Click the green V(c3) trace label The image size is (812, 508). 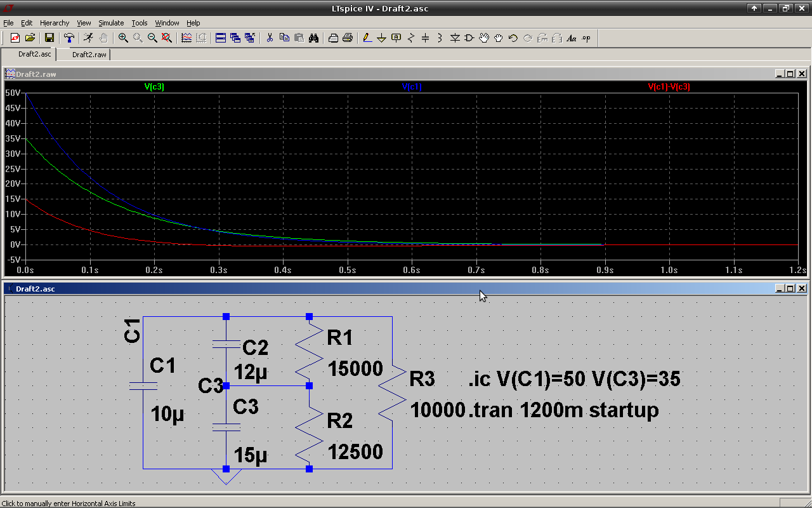click(154, 87)
